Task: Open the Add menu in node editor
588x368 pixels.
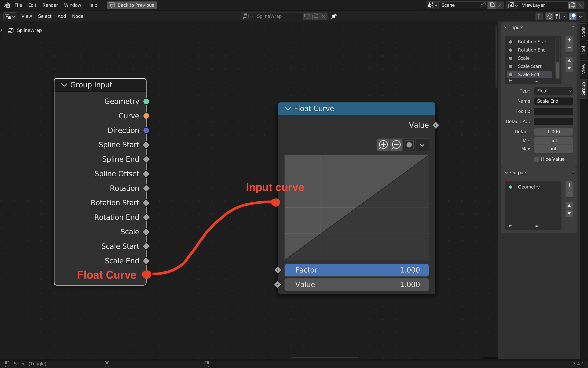Action: pos(62,16)
